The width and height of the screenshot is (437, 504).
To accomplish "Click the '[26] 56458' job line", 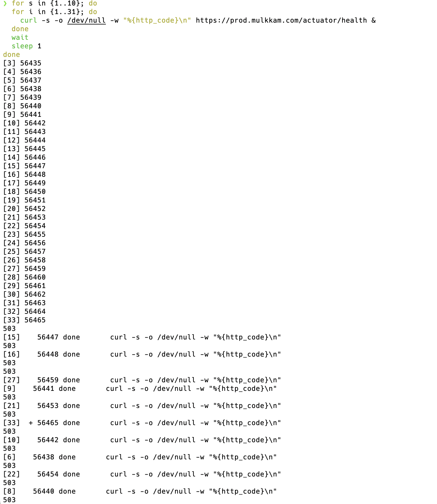I will pos(24,260).
